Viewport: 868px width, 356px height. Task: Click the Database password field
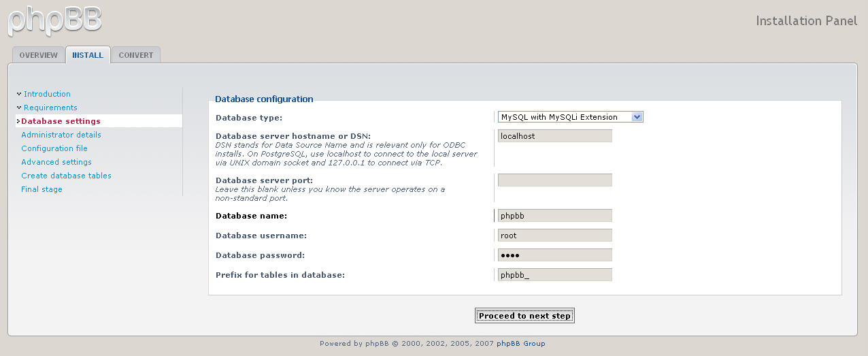(x=554, y=255)
